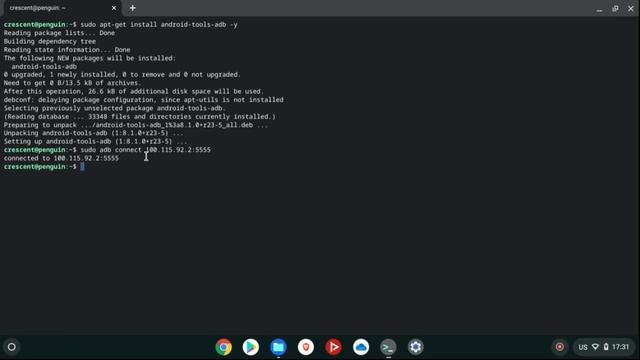Click the terminal cursor at the last prompt

click(82, 167)
